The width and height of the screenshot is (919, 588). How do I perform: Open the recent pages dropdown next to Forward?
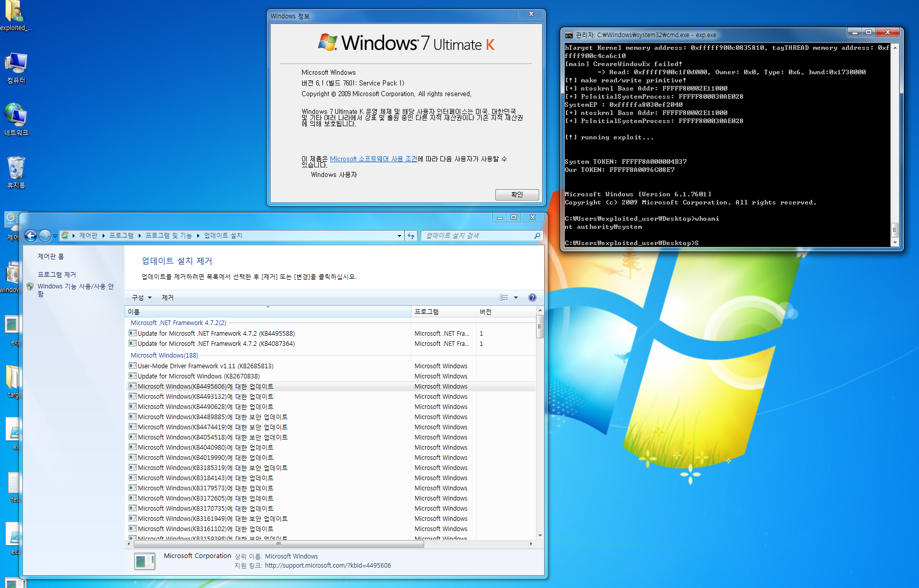tap(55, 236)
